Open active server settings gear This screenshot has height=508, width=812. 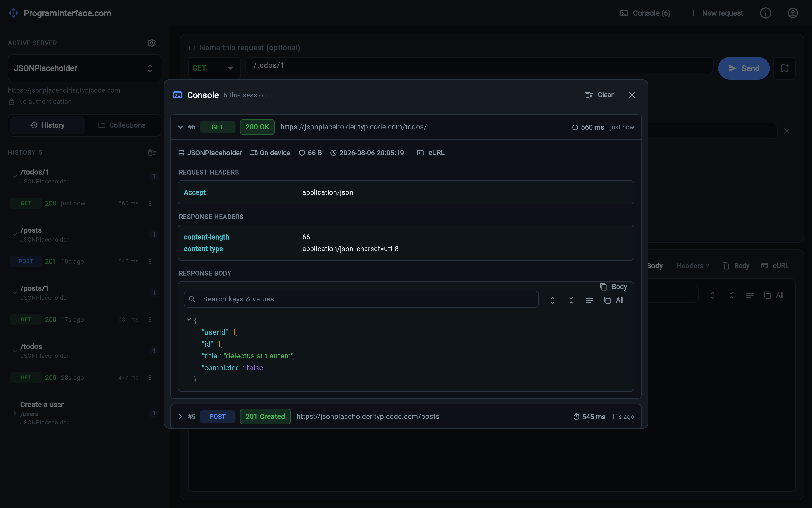coord(152,43)
